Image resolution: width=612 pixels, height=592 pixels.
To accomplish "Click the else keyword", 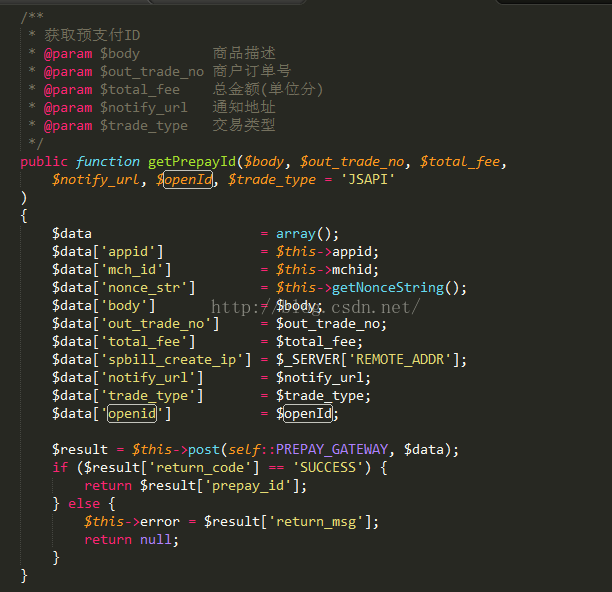I will click(x=84, y=503).
